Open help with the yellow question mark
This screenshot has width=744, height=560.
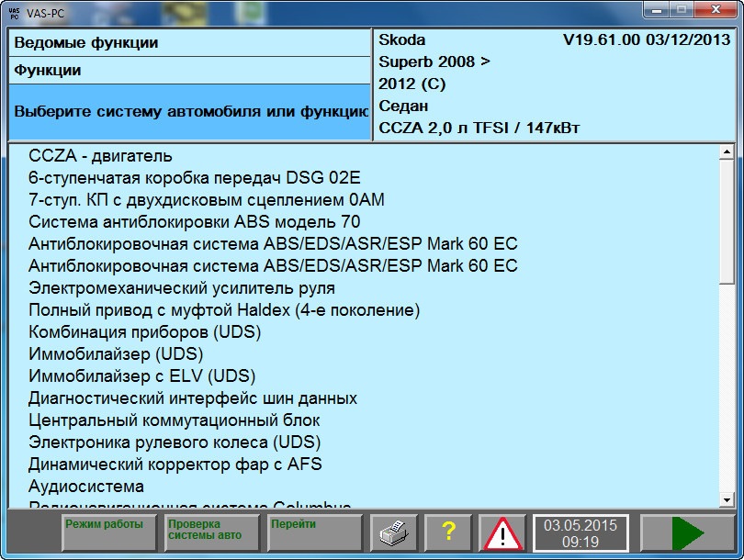[x=448, y=533]
